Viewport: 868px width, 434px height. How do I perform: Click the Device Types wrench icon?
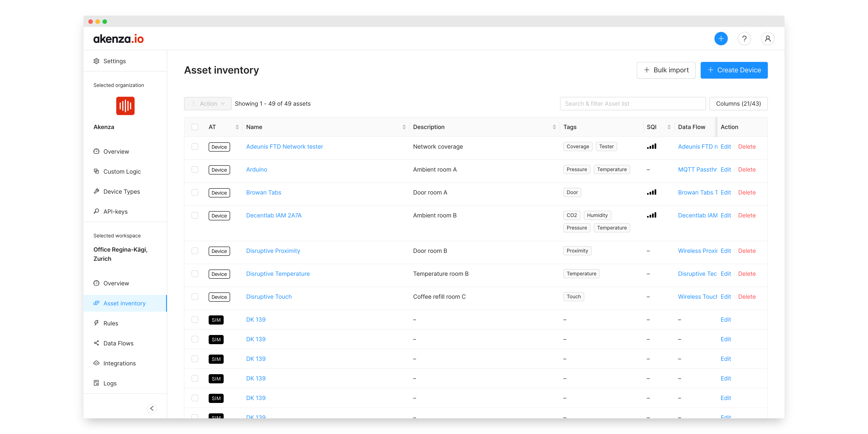coord(96,191)
